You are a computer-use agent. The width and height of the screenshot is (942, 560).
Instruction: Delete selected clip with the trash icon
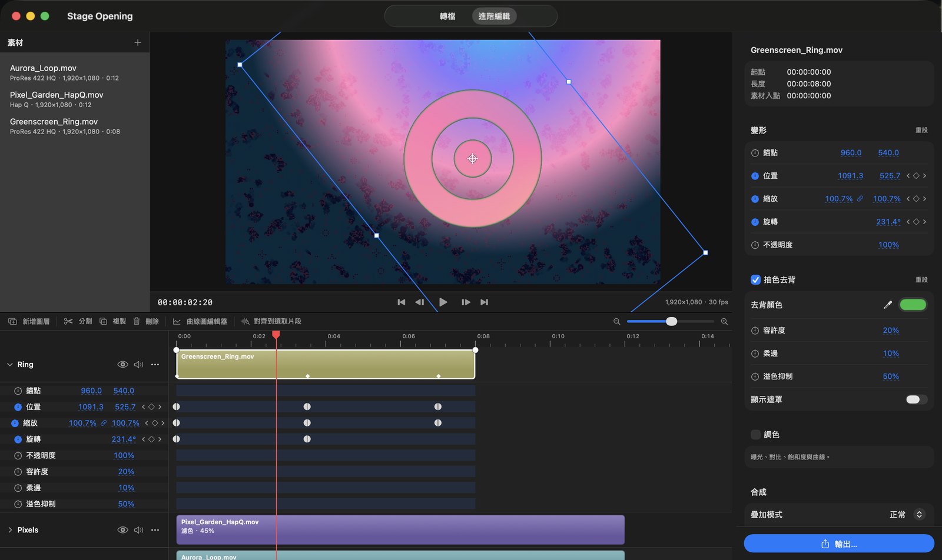point(145,321)
